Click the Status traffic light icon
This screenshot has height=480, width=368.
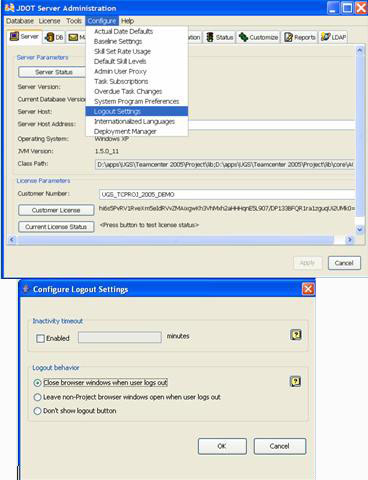pyautogui.click(x=210, y=37)
